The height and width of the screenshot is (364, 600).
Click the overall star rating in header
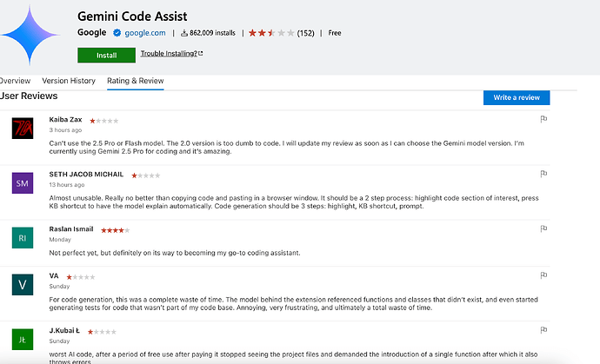pyautogui.click(x=271, y=33)
